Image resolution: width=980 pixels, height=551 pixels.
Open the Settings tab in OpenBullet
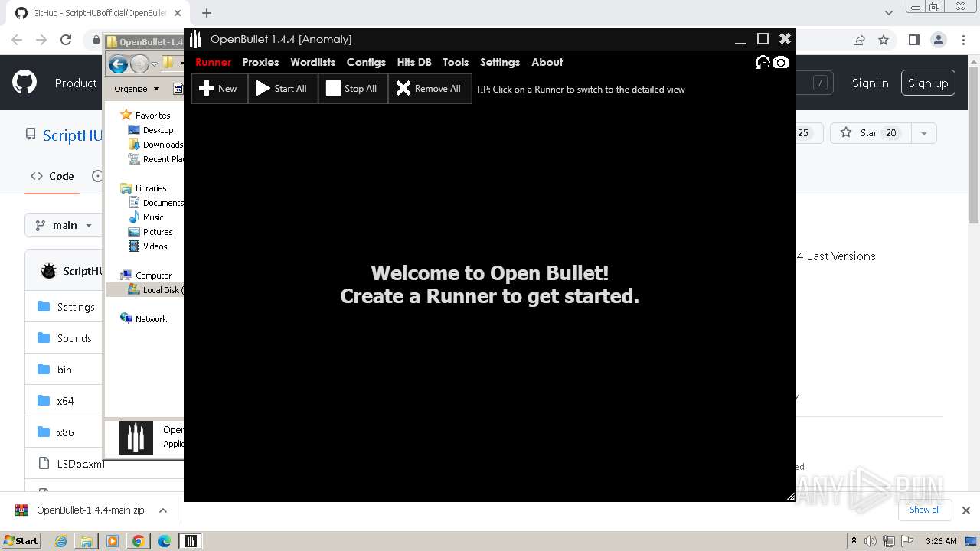tap(500, 62)
